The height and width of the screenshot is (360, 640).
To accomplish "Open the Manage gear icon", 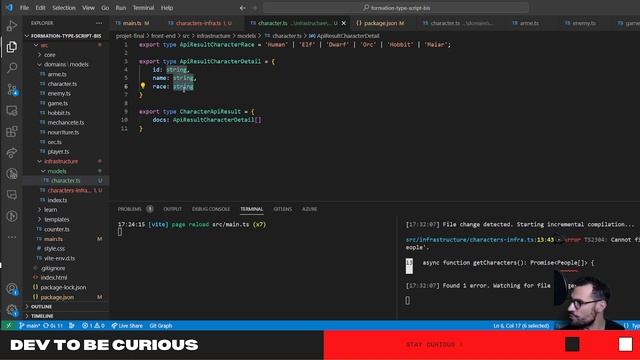I will (11, 310).
